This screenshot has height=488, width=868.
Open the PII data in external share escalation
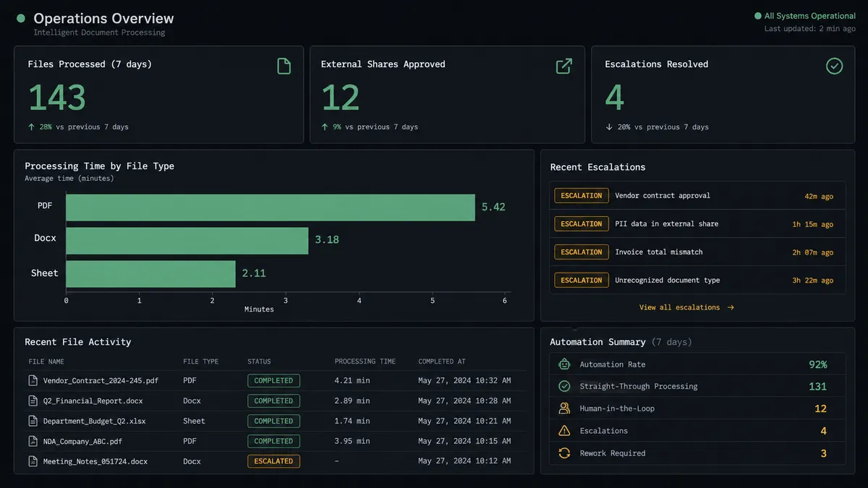coord(697,223)
